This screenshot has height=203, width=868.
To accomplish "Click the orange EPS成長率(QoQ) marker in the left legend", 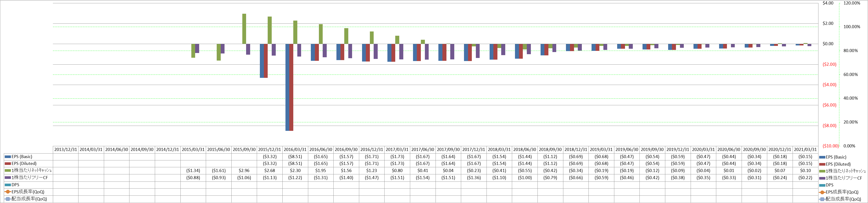I will [8, 192].
